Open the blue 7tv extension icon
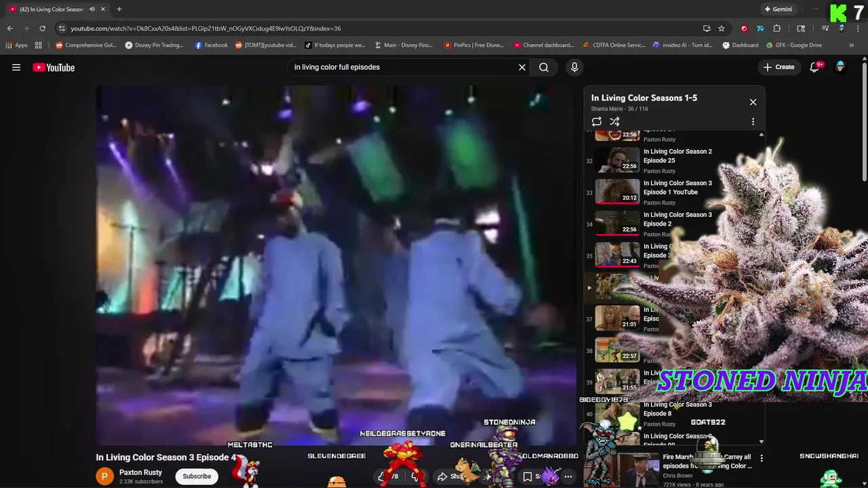The width and height of the screenshot is (868, 488). click(x=760, y=28)
